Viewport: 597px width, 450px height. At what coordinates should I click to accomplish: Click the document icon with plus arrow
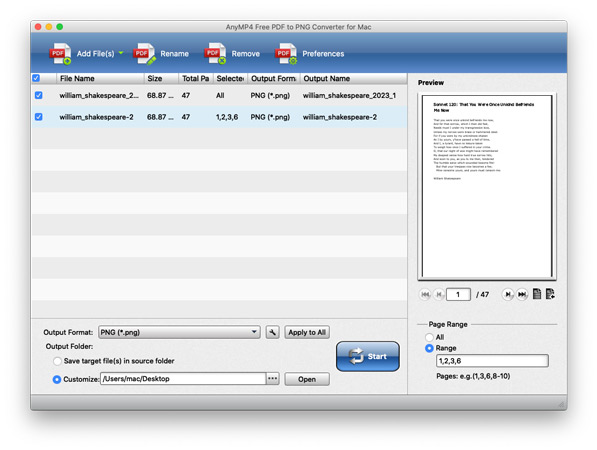click(x=550, y=294)
